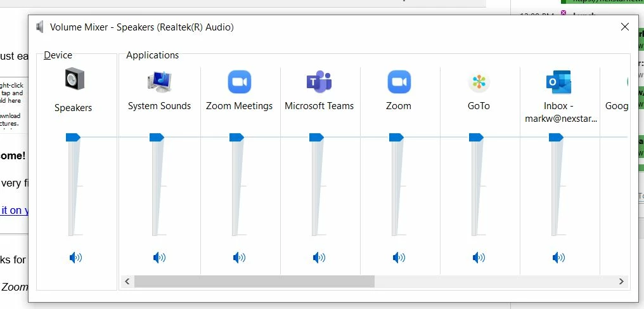Image resolution: width=644 pixels, height=309 pixels.
Task: Click the Zoom volume slider handle
Action: click(396, 137)
